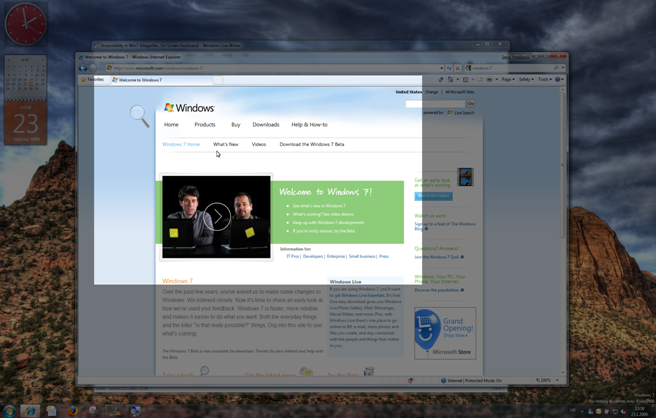
Task: Click the Windows Live Essentials link
Action: click(x=362, y=295)
